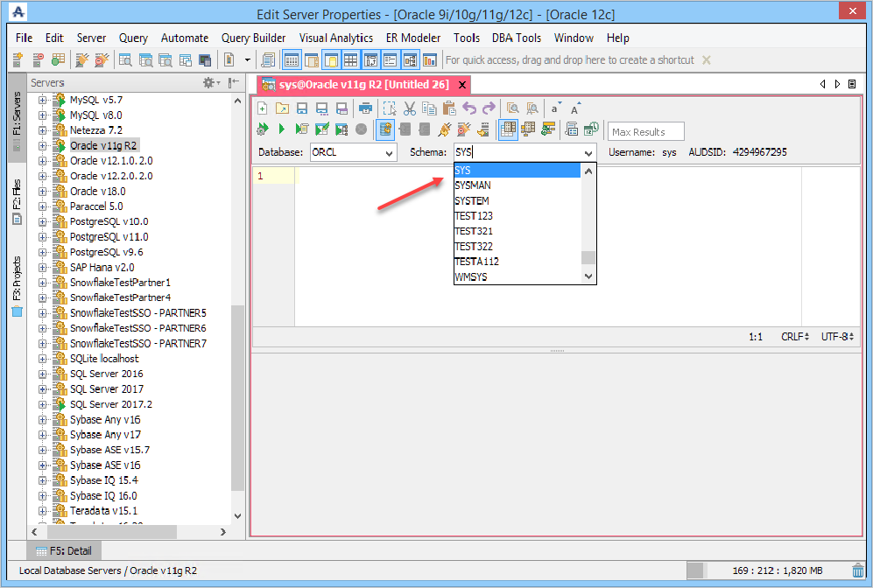Click the Open file folder icon

click(282, 108)
